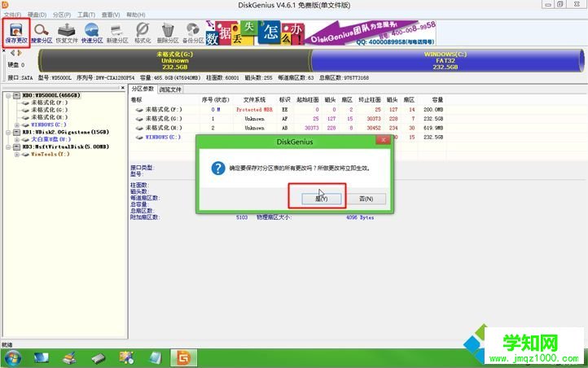Close the DiskGenius confirmation dialog with its X
Viewport: 588px width, 368px height.
click(384, 140)
